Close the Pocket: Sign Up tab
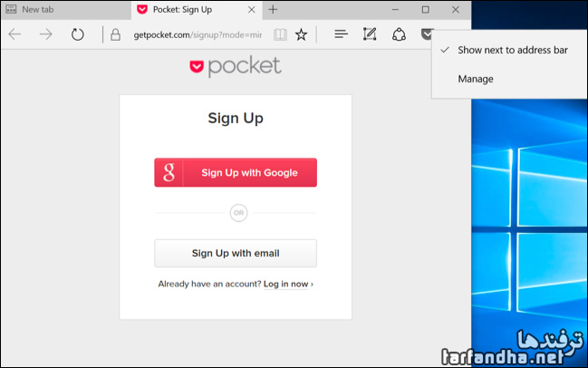Viewport: 588px width, 368px height. click(x=252, y=10)
